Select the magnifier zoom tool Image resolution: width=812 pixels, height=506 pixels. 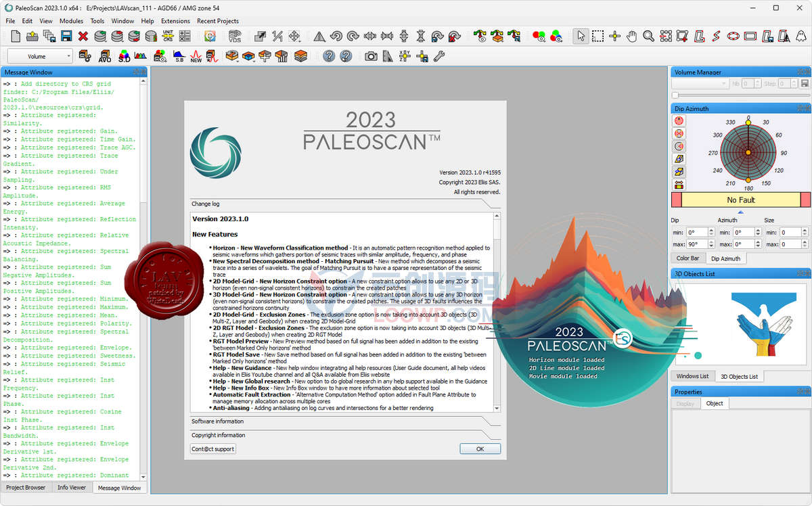[x=649, y=36]
